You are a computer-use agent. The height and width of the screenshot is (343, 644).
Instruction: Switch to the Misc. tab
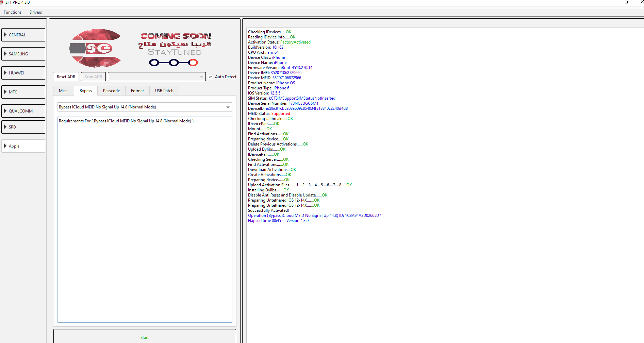(x=64, y=91)
